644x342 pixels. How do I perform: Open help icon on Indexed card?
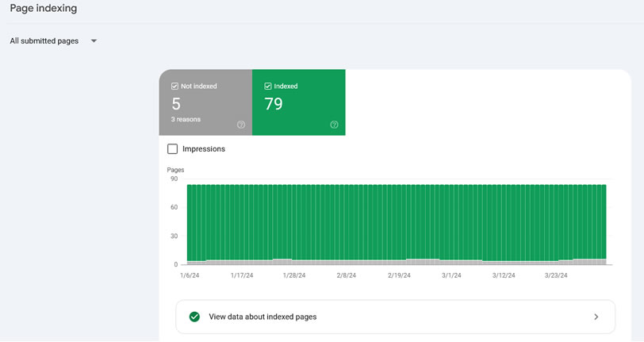[x=335, y=125]
